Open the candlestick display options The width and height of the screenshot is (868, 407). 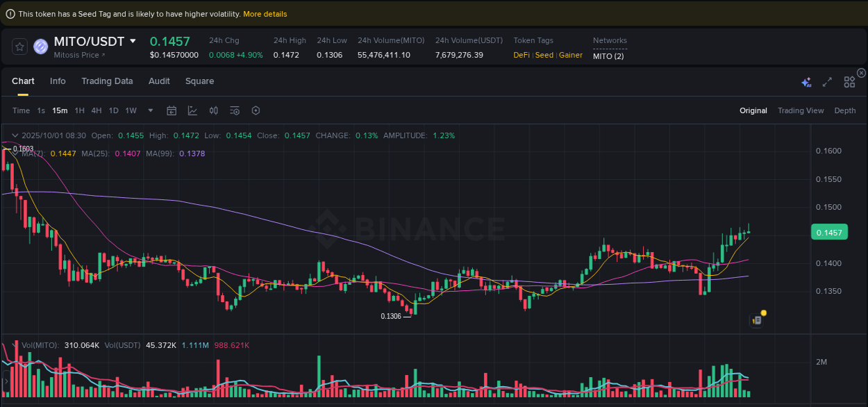(213, 110)
